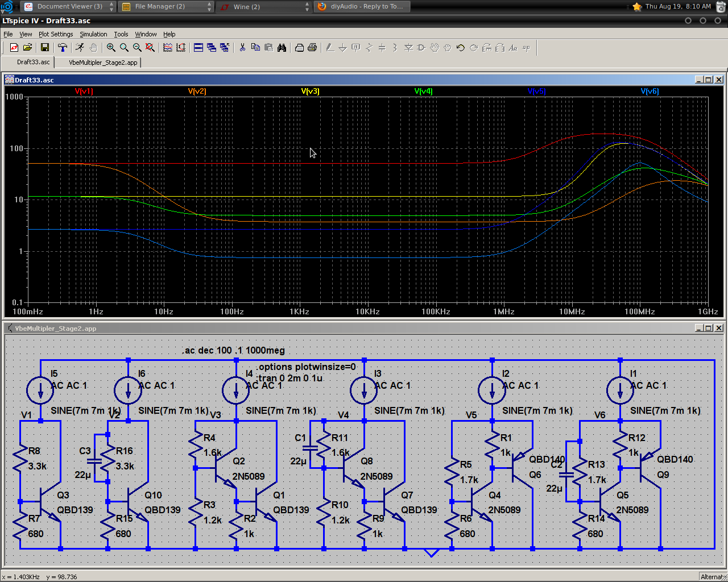Print with the printer icon
This screenshot has width=728, height=582.
[312, 48]
